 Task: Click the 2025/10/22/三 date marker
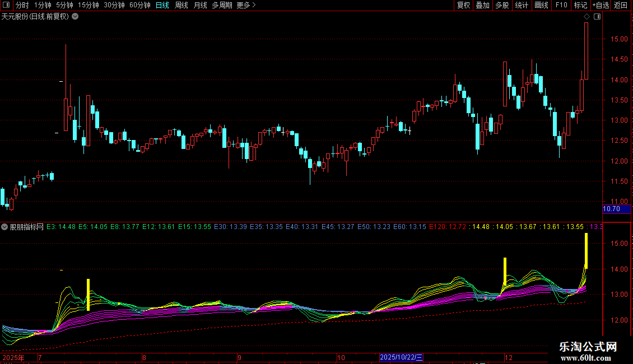pyautogui.click(x=401, y=357)
